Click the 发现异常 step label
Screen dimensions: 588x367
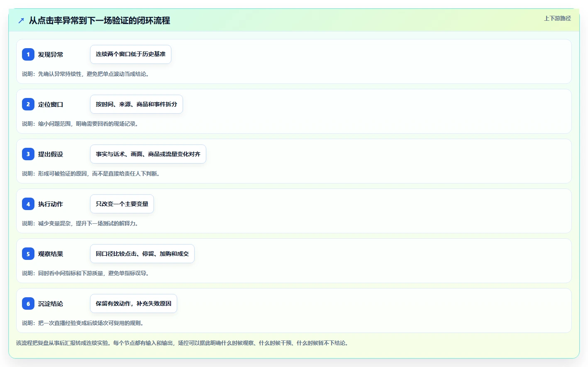pos(51,54)
